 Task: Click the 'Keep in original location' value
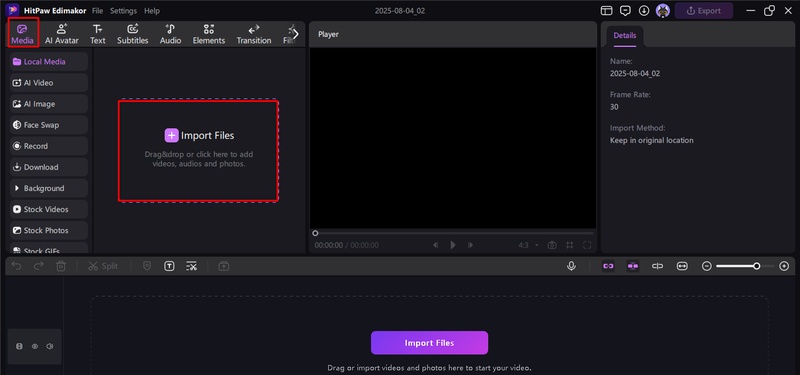click(x=652, y=140)
